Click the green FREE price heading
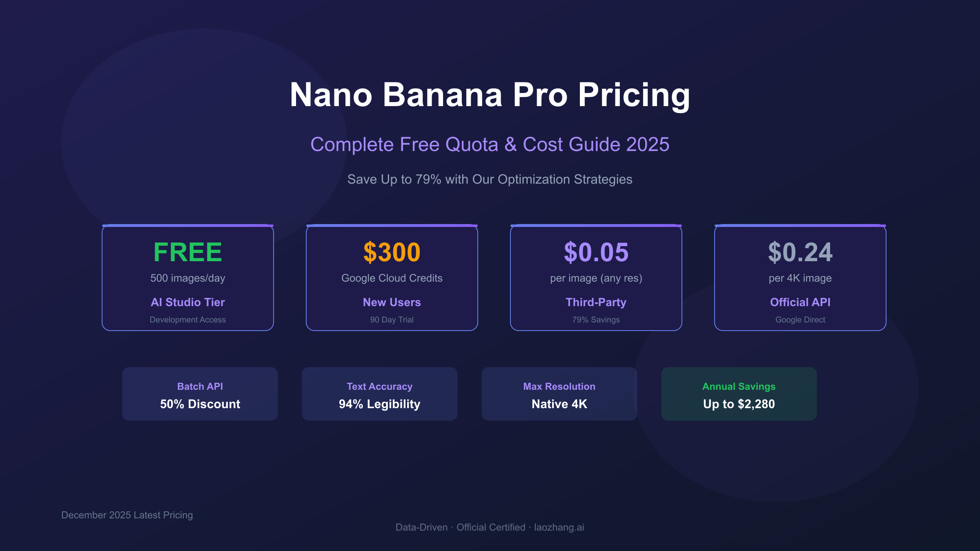This screenshot has width=980, height=551. tap(187, 252)
